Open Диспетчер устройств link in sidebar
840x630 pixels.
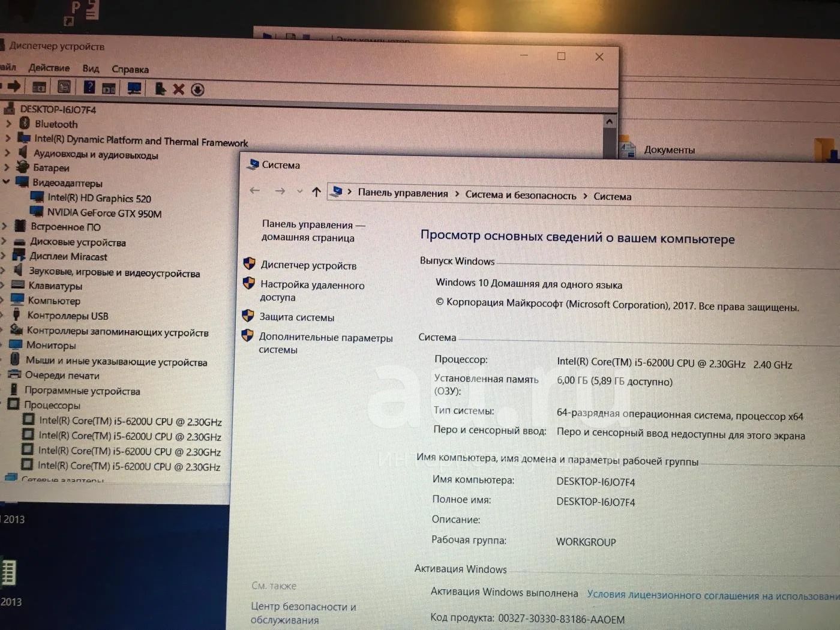[308, 265]
